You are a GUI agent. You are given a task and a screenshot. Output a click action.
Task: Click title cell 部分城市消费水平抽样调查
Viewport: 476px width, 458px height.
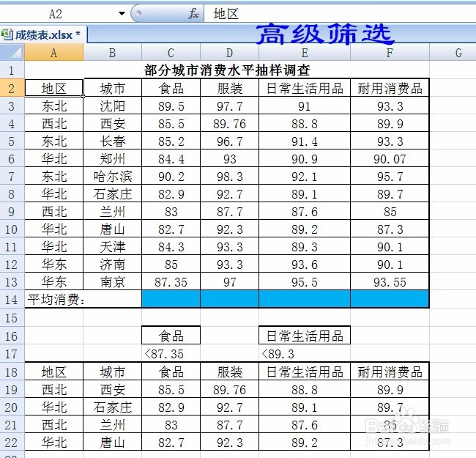point(227,70)
